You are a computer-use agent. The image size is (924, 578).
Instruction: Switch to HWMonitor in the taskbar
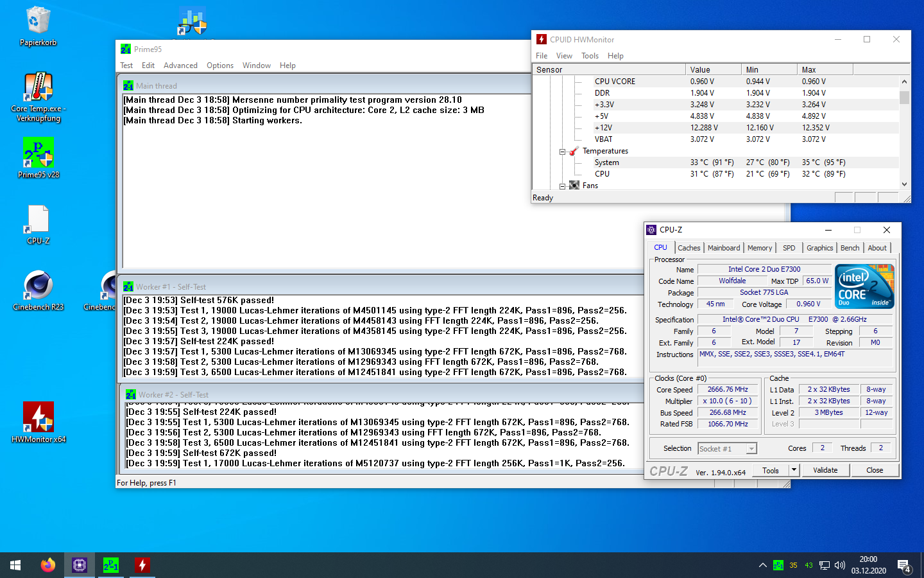click(142, 565)
